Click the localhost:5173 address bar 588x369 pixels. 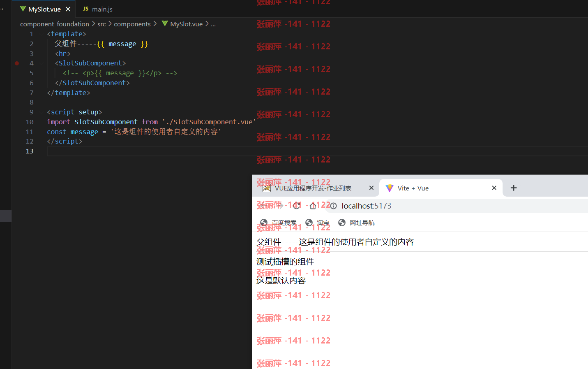click(367, 206)
